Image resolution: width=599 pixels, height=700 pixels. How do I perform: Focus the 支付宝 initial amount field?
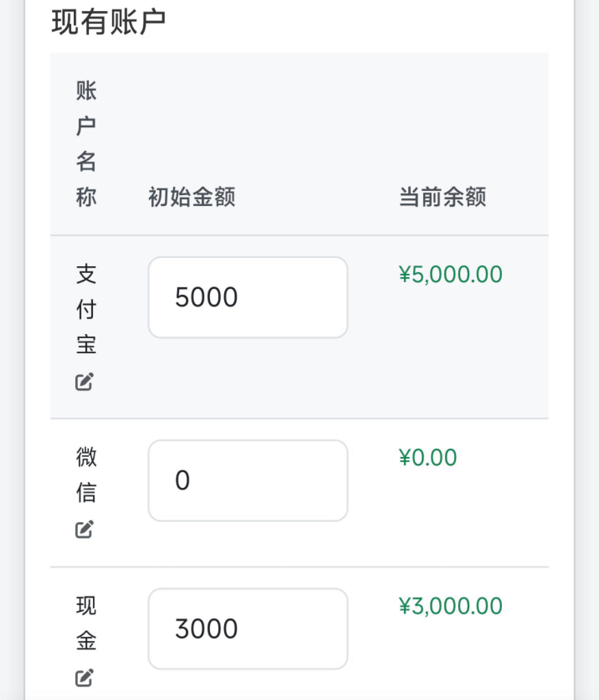248,298
